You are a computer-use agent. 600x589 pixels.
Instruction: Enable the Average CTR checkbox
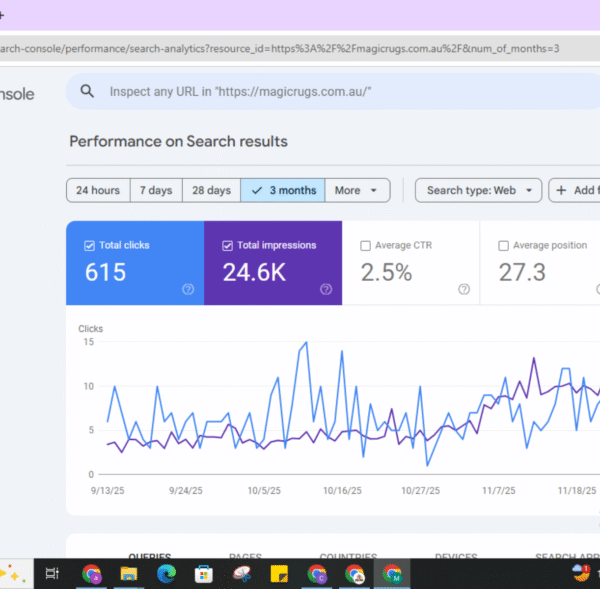pos(365,245)
